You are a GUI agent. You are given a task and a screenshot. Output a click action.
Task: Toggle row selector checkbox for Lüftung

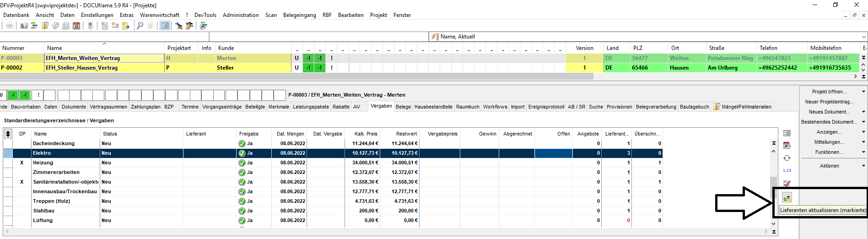8,220
